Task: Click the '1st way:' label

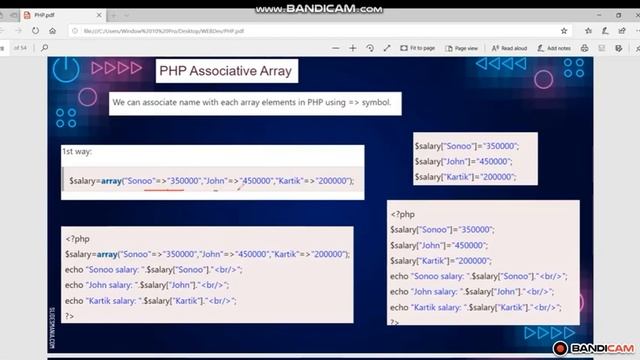Action: (x=77, y=151)
